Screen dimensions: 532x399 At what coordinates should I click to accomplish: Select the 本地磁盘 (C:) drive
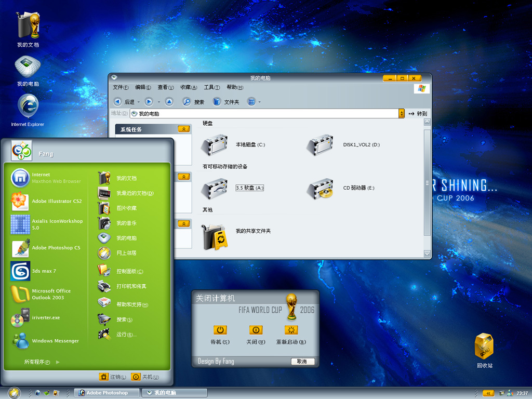(232, 144)
